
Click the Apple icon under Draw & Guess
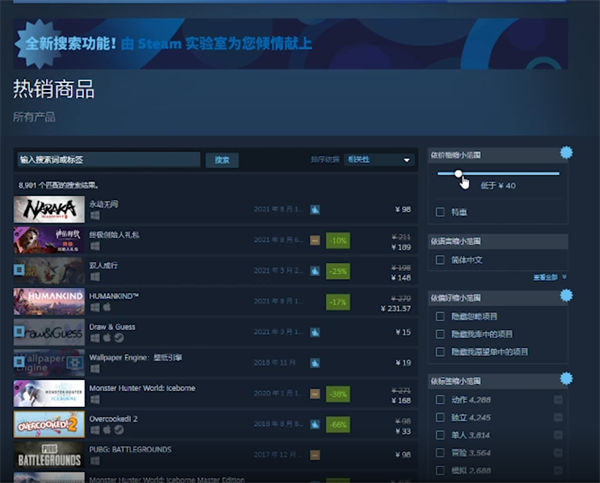point(107,338)
